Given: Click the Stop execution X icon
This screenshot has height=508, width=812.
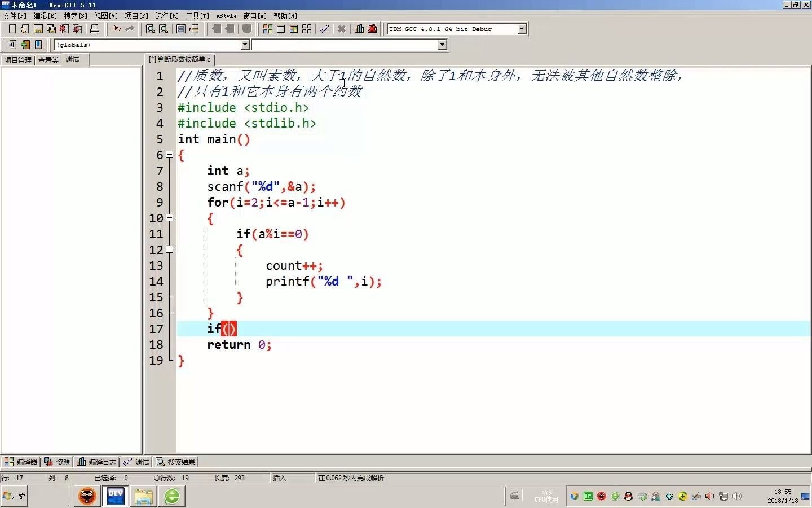Looking at the screenshot, I should pos(342,29).
